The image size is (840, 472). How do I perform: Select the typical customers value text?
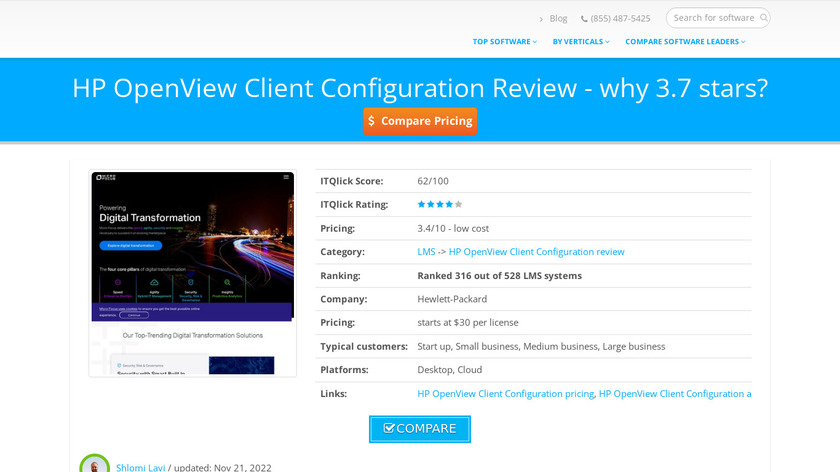(x=541, y=346)
